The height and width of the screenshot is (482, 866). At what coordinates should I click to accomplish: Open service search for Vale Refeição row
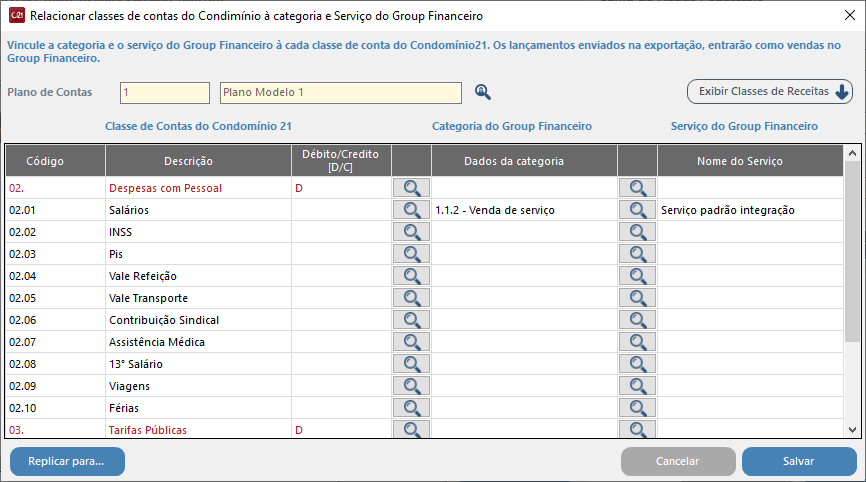pos(637,276)
